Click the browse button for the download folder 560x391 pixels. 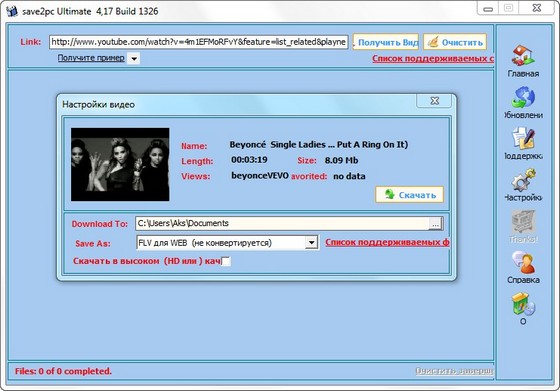point(435,224)
